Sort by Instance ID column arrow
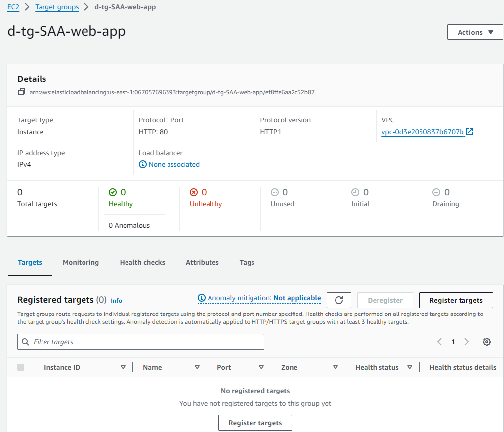 123,367
